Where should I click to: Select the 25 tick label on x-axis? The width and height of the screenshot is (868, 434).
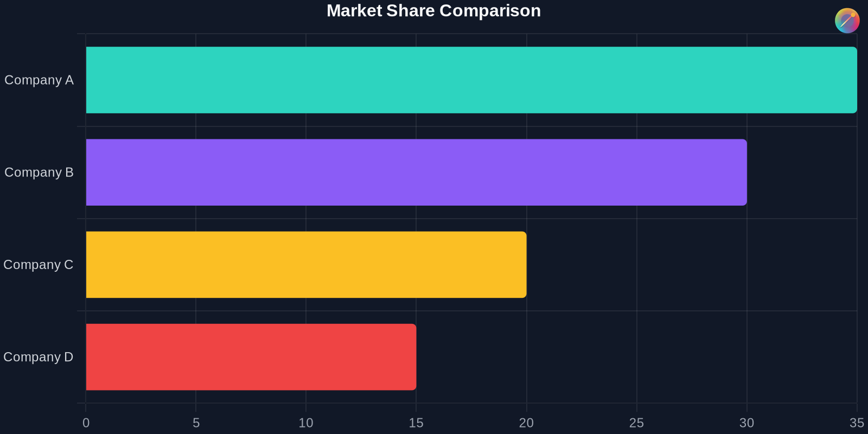tap(636, 423)
